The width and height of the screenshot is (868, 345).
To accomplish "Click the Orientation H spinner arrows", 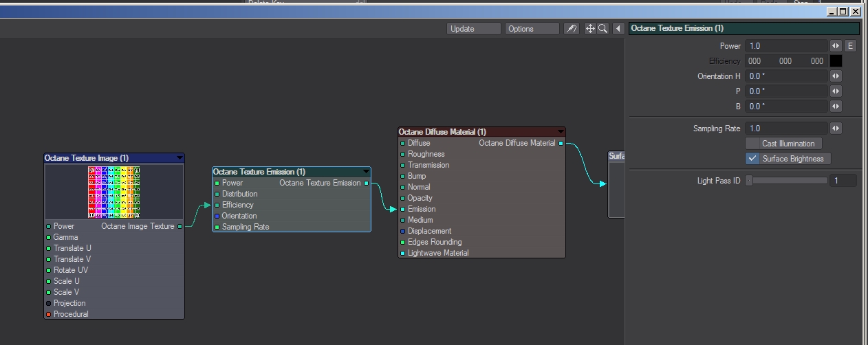I will pos(836,76).
